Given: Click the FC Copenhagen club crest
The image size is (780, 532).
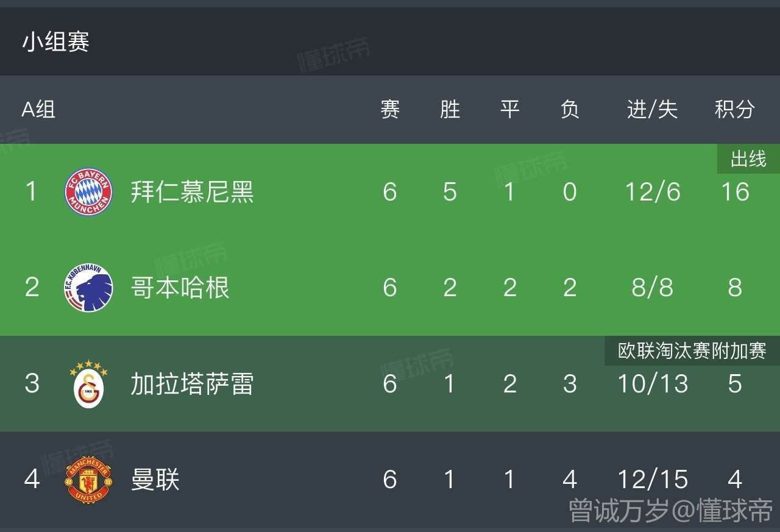Looking at the screenshot, I should (x=89, y=288).
